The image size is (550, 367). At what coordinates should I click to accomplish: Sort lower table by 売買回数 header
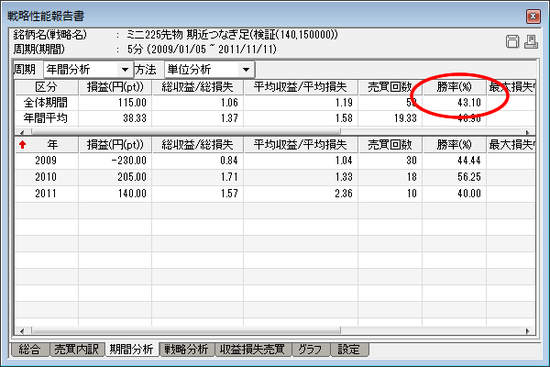(390, 145)
